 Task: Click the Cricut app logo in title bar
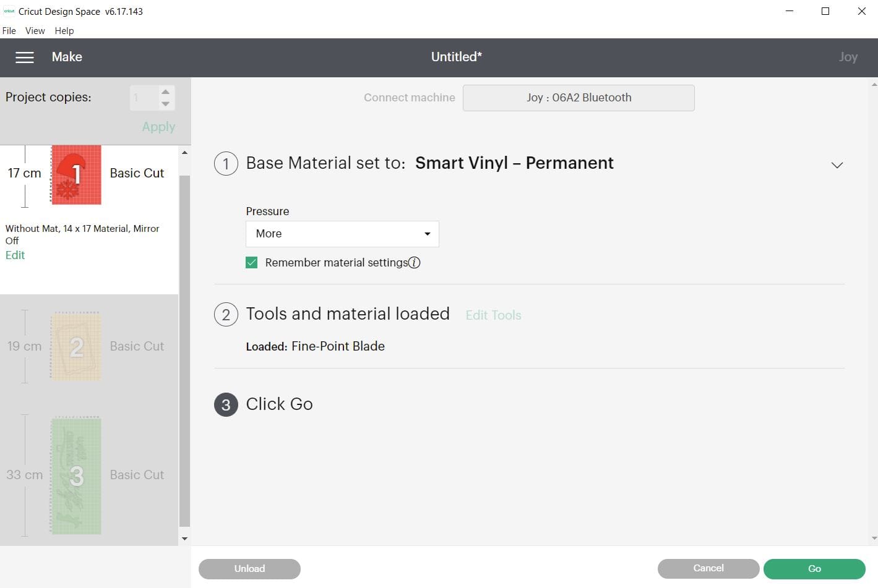[9, 11]
